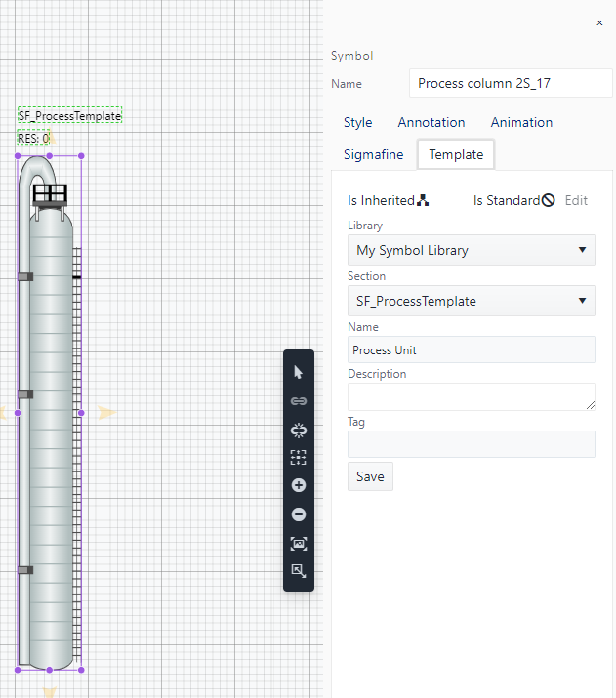This screenshot has height=698, width=616.
Task: Open the Library dropdown
Action: (x=472, y=250)
